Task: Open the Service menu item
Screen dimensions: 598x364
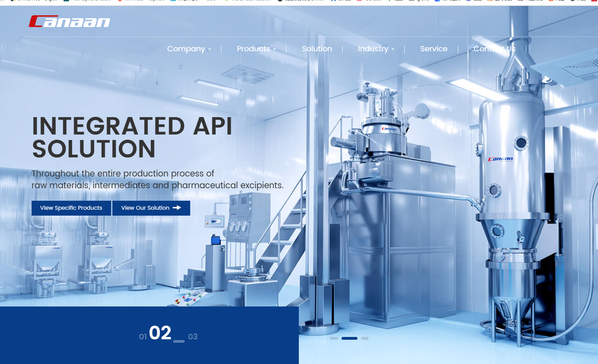Action: (433, 49)
